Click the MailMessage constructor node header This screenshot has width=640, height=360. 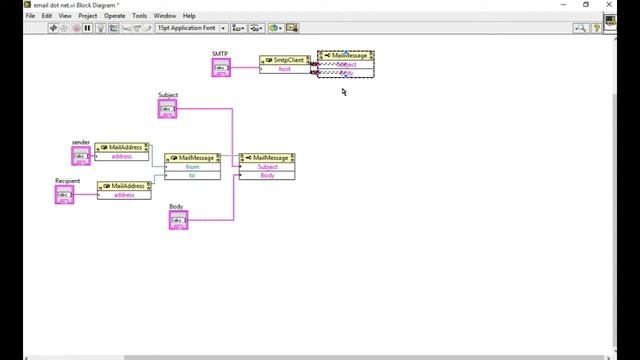point(193,158)
